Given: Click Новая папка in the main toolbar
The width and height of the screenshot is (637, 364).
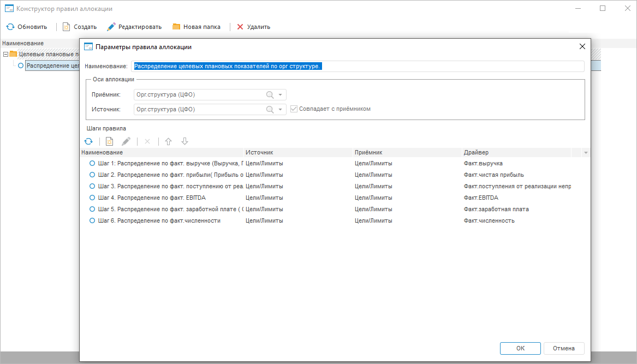Looking at the screenshot, I should point(196,27).
